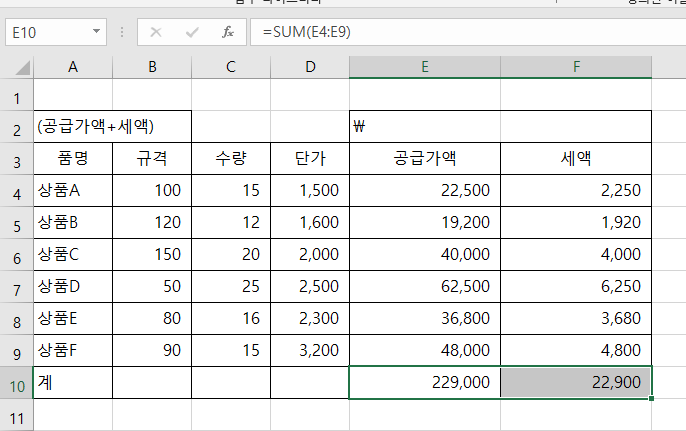Click the Cancel X formula bar icon
The height and width of the screenshot is (431, 686).
click(x=156, y=32)
